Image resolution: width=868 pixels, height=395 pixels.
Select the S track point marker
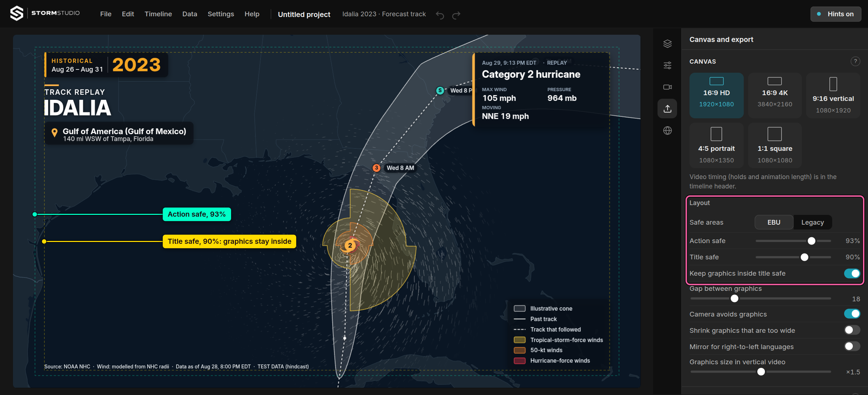point(440,90)
